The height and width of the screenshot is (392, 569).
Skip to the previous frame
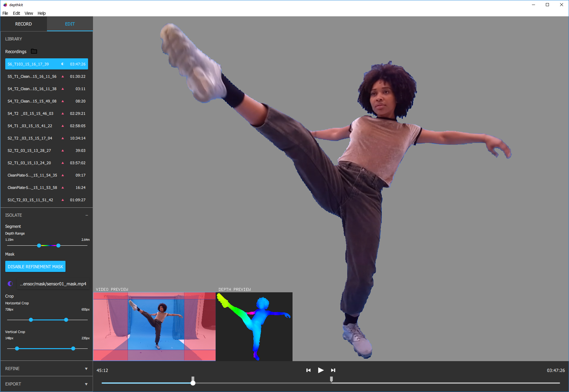308,370
